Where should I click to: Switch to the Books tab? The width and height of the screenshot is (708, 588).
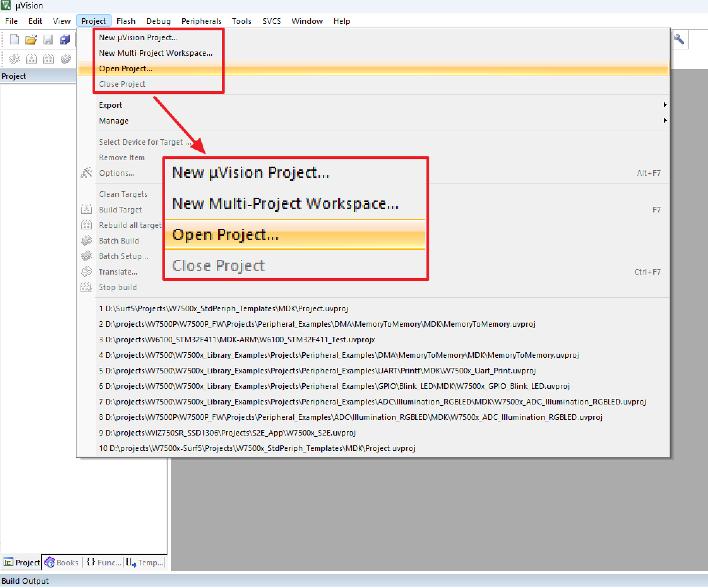(61, 562)
